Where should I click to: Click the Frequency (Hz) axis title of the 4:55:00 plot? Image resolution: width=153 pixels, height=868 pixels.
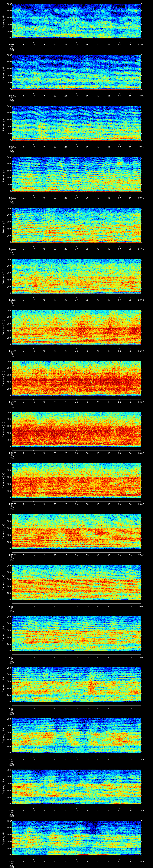pos(3,480)
